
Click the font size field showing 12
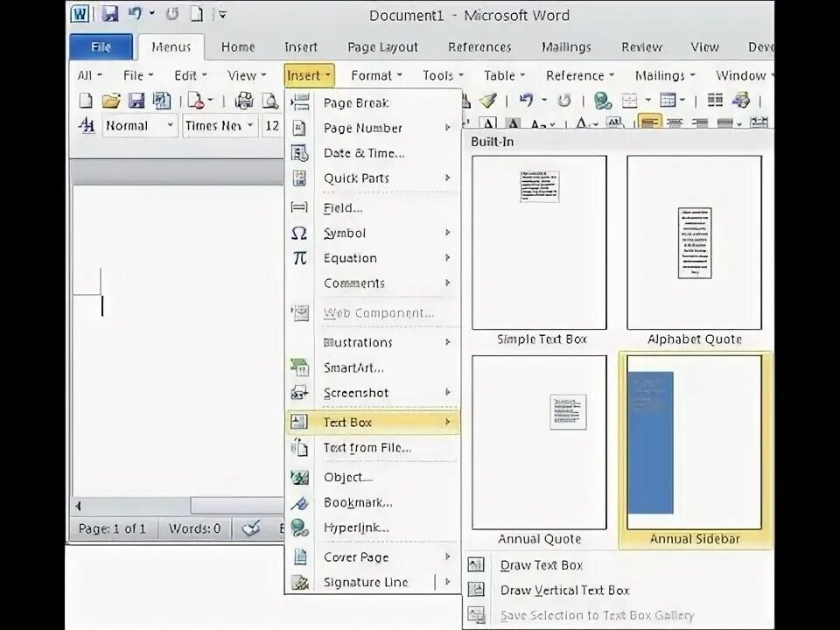[x=272, y=126]
